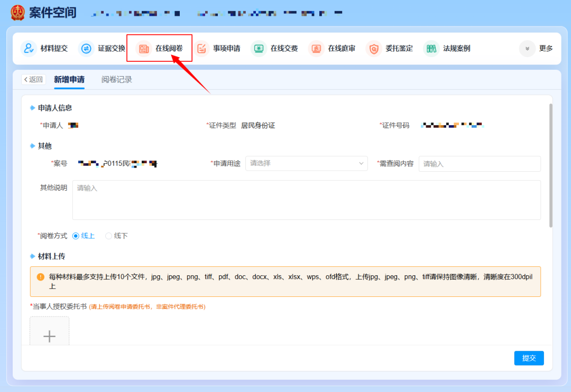
Task: Select the 委托鉴定 shield icon
Action: point(374,49)
